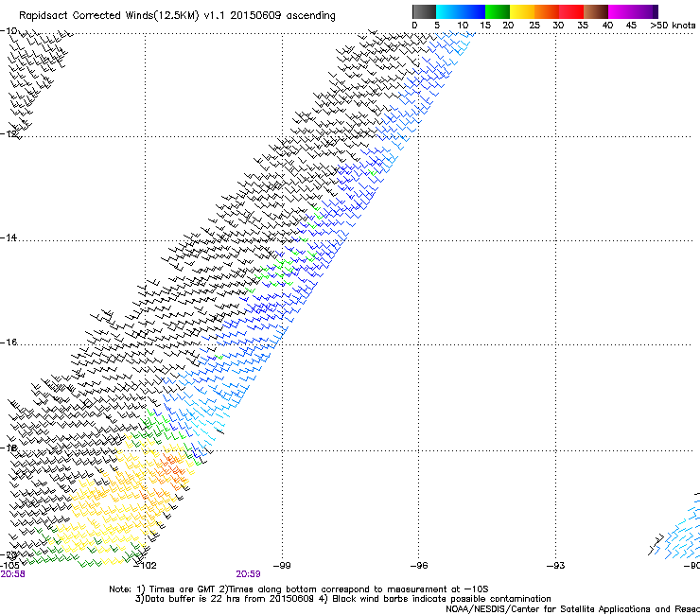Click the '15' tick label on legend
700x615 pixels.
485,26
